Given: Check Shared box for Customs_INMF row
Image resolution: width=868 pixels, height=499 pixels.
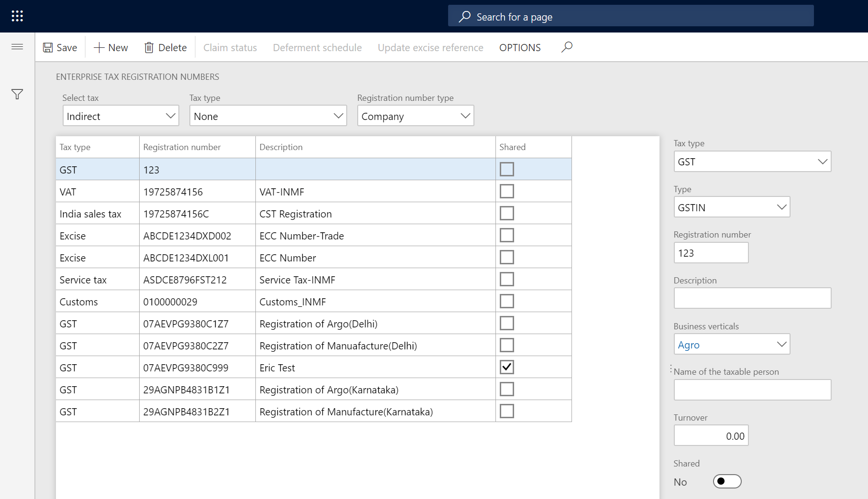Looking at the screenshot, I should pyautogui.click(x=507, y=301).
